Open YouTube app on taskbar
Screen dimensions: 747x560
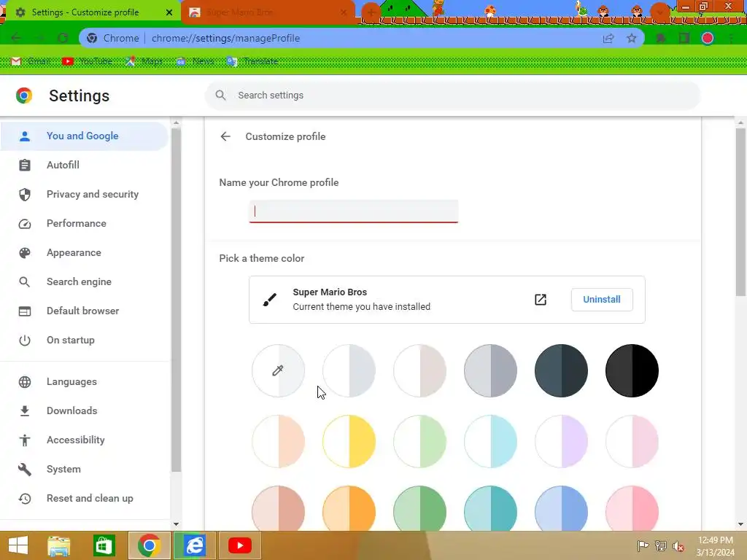pyautogui.click(x=239, y=545)
